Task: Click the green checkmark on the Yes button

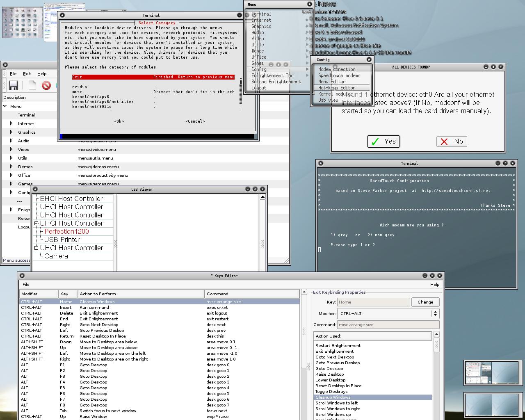Action: click(x=375, y=142)
